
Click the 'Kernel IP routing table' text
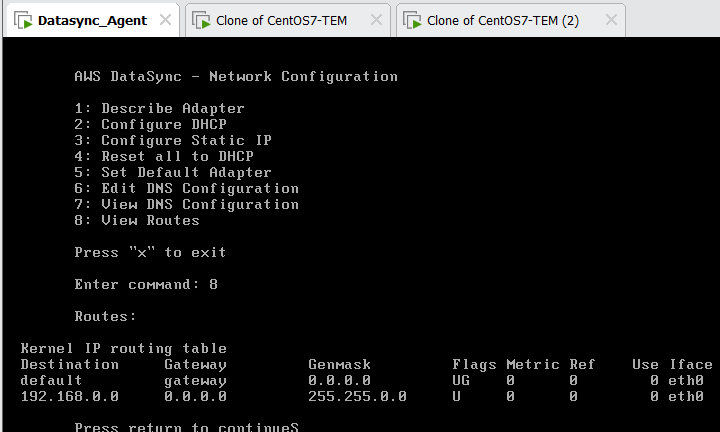[x=124, y=348]
